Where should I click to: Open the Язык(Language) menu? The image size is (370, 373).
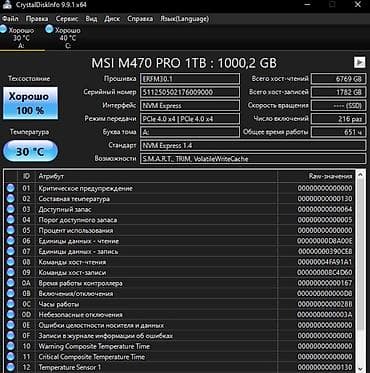185,19
